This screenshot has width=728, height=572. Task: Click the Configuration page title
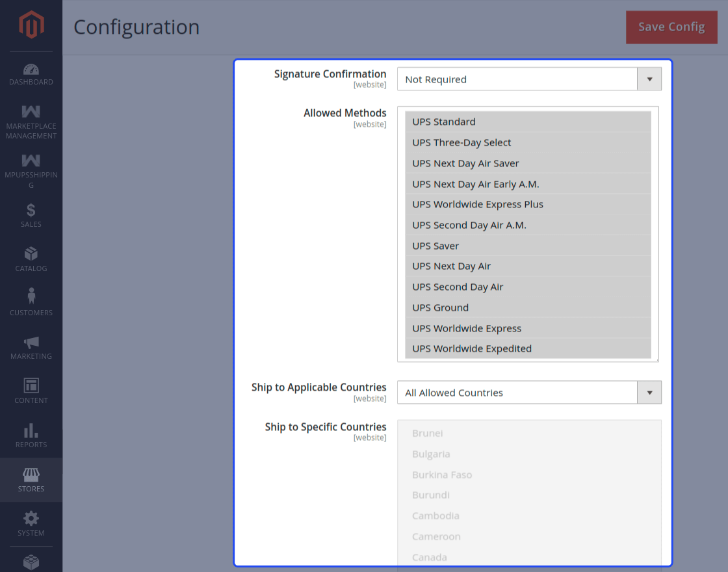pos(136,27)
